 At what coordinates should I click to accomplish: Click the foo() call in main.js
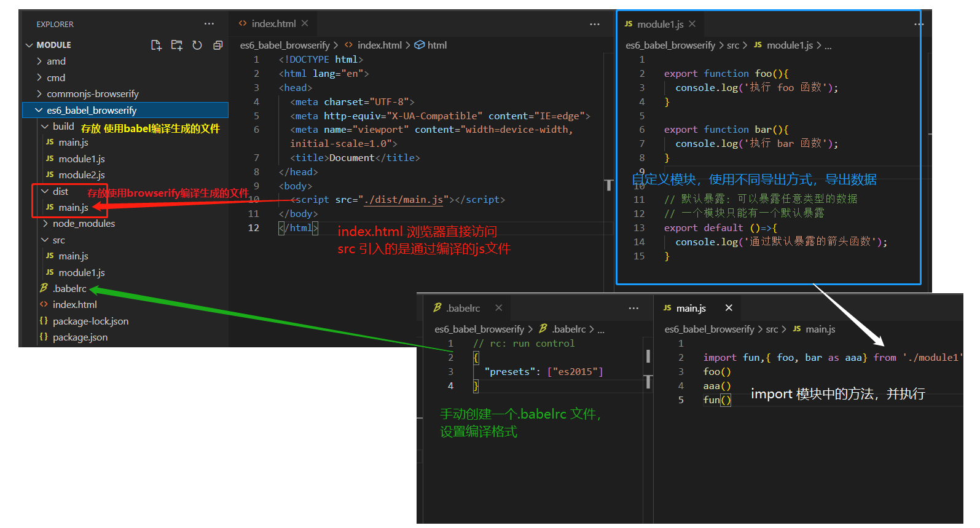pyautogui.click(x=717, y=371)
